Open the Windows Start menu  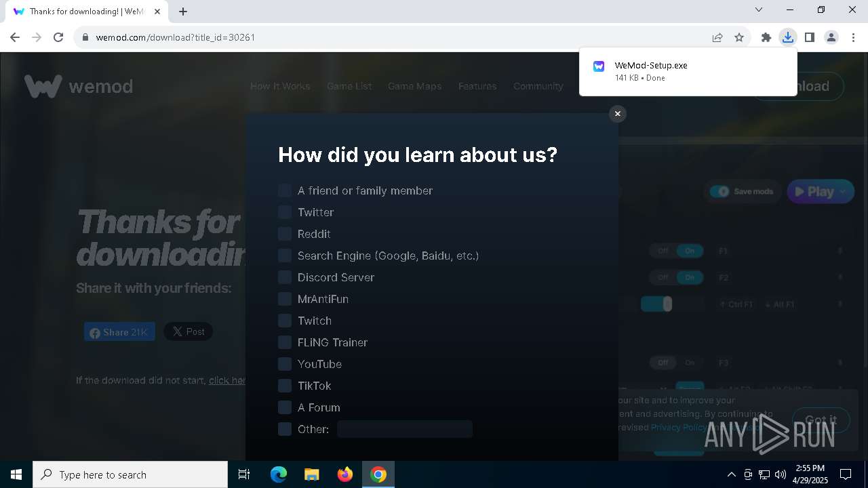[16, 474]
